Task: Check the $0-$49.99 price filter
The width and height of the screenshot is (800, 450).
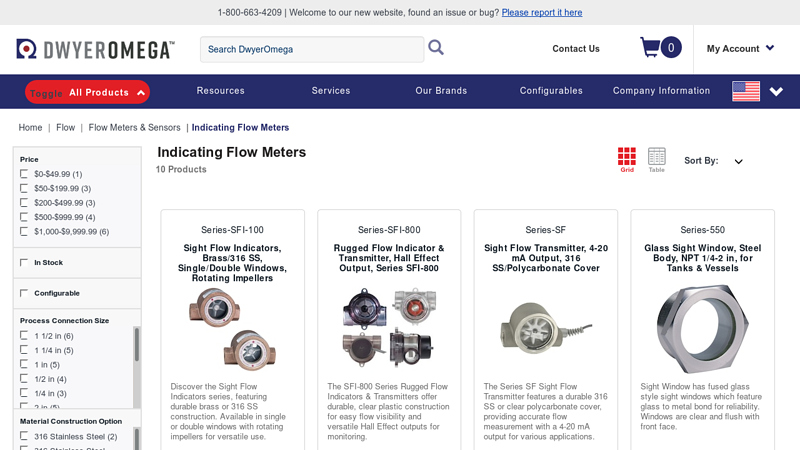Action: coord(24,174)
